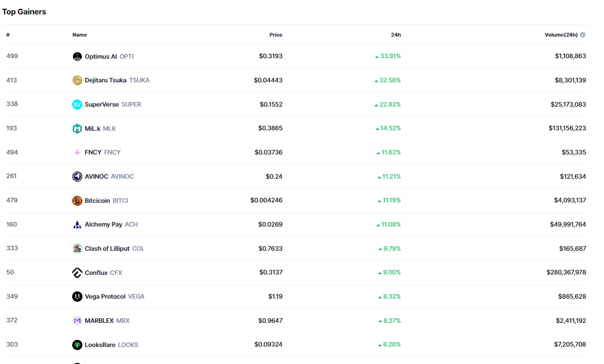The height and width of the screenshot is (364, 604).
Task: Sort by the rank # column header
Action: coord(8,35)
